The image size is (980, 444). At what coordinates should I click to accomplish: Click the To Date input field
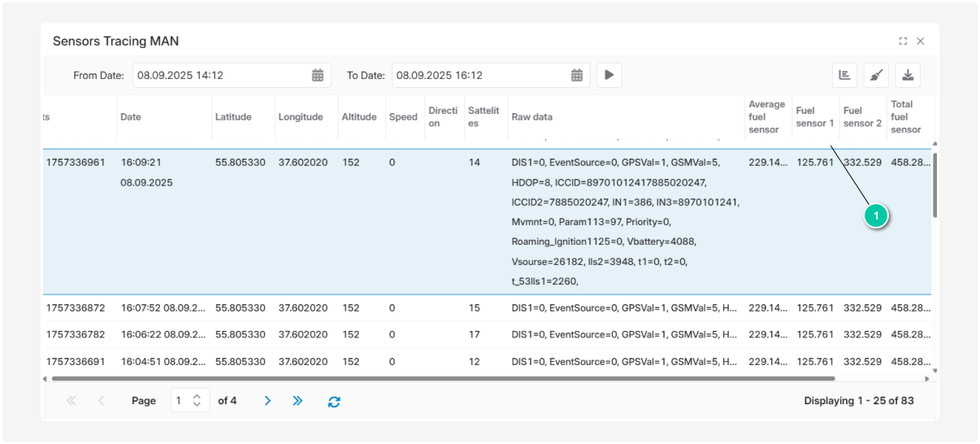(479, 76)
